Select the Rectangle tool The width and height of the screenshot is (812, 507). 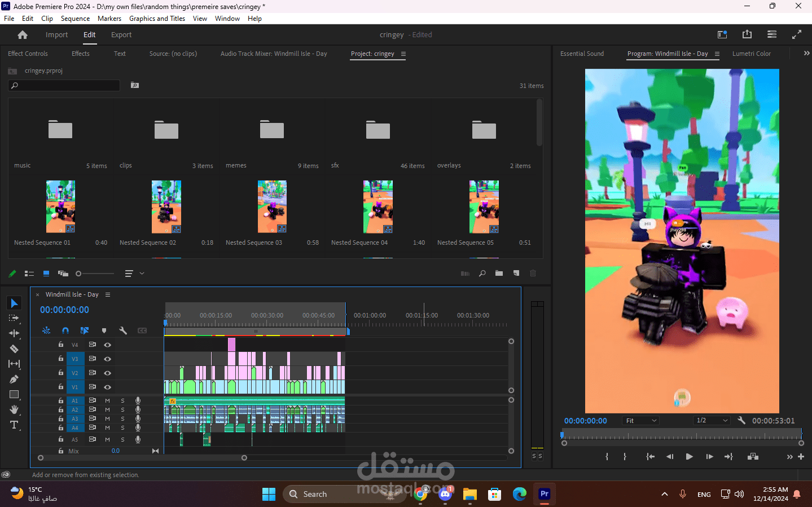14,394
